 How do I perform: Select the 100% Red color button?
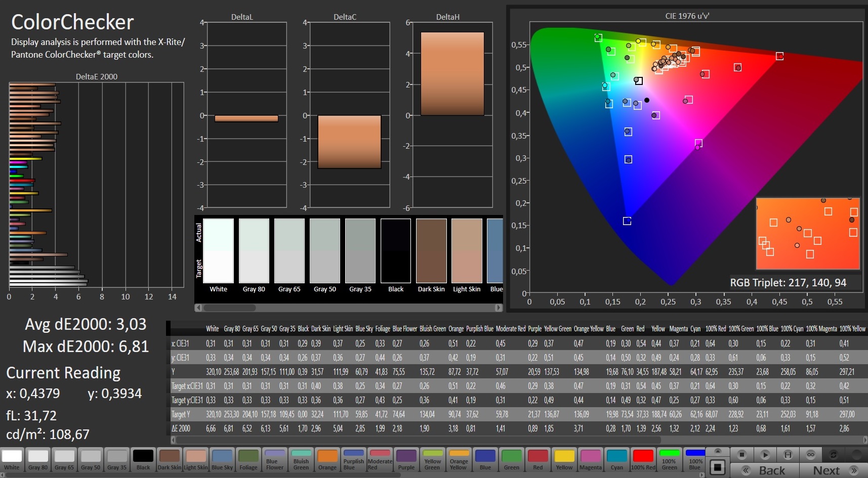click(x=643, y=459)
